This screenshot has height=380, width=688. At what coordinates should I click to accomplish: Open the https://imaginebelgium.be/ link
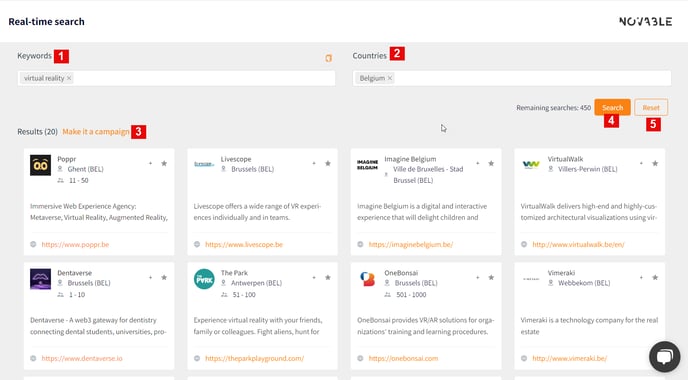(411, 244)
